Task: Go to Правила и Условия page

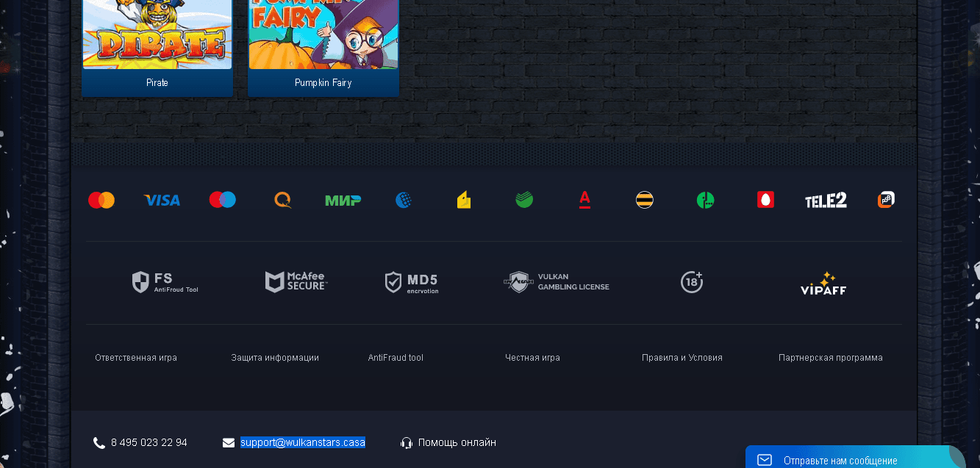Action: (x=682, y=358)
